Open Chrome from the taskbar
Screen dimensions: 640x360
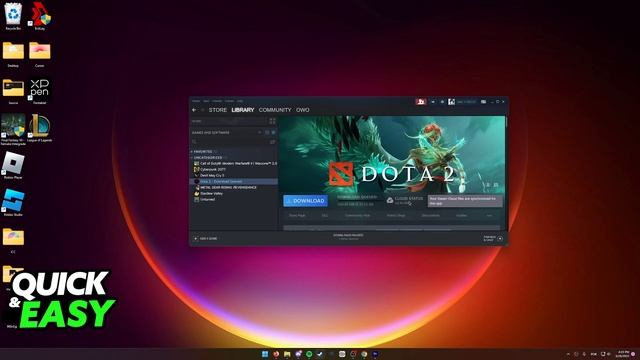pos(364,354)
